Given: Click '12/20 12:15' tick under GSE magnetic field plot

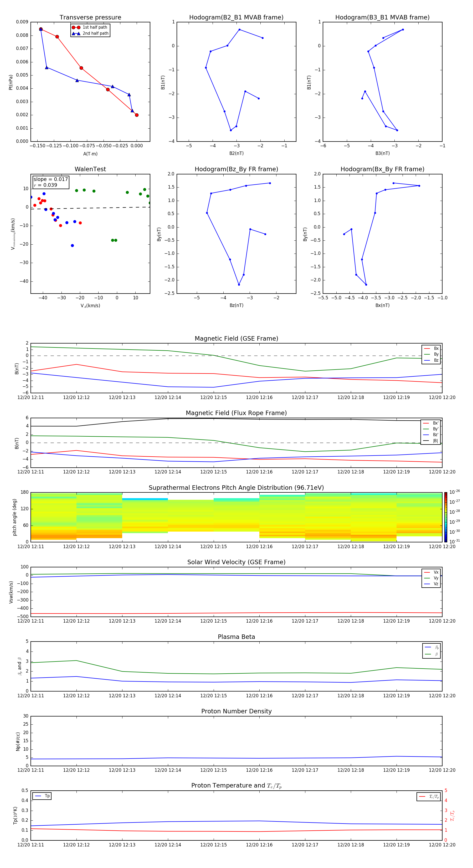Looking at the screenshot, I should (213, 398).
